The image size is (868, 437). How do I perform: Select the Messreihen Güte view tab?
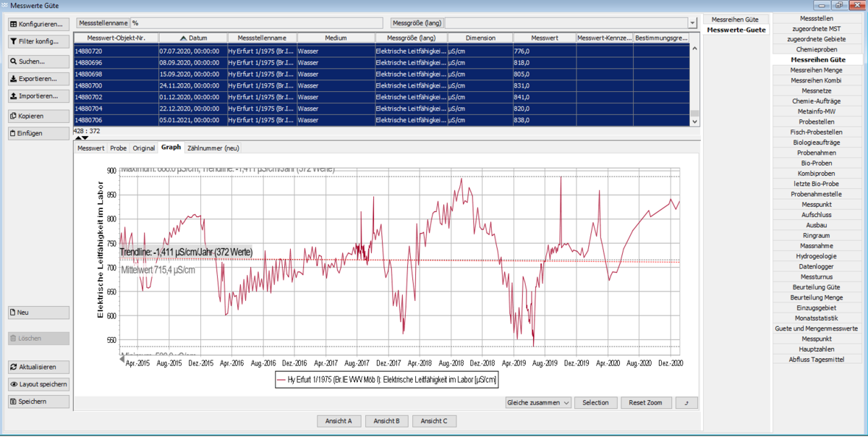[736, 20]
